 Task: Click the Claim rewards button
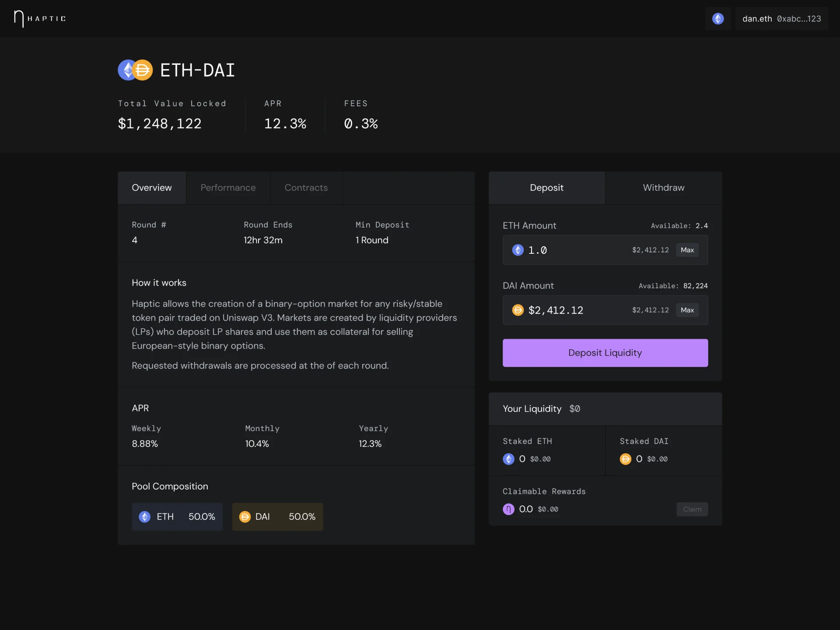[692, 509]
